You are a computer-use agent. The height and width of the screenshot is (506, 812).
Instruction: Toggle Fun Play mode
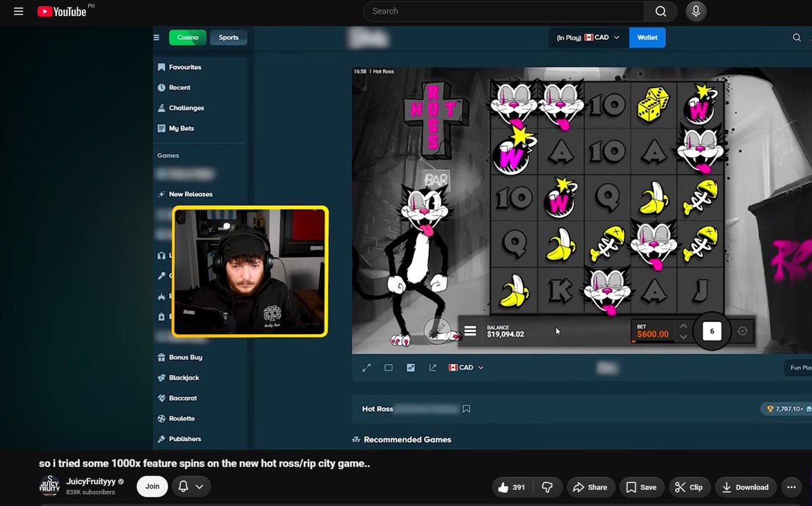(x=798, y=367)
